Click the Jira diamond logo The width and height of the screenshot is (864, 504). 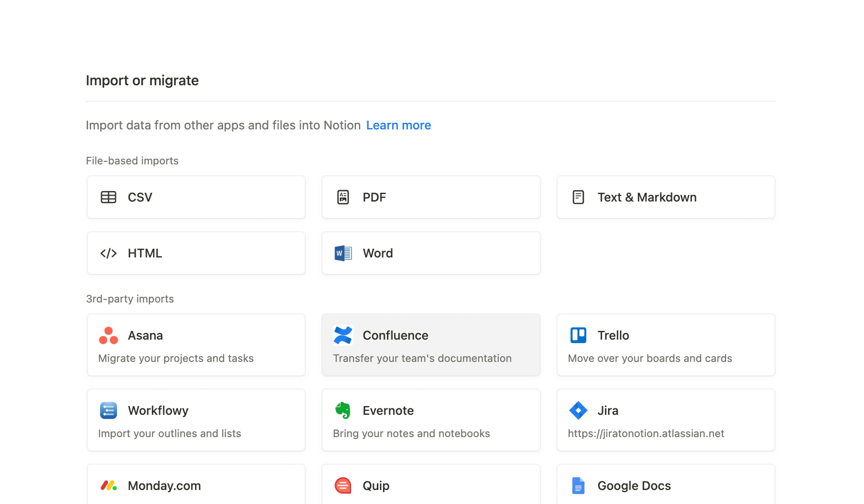(578, 410)
